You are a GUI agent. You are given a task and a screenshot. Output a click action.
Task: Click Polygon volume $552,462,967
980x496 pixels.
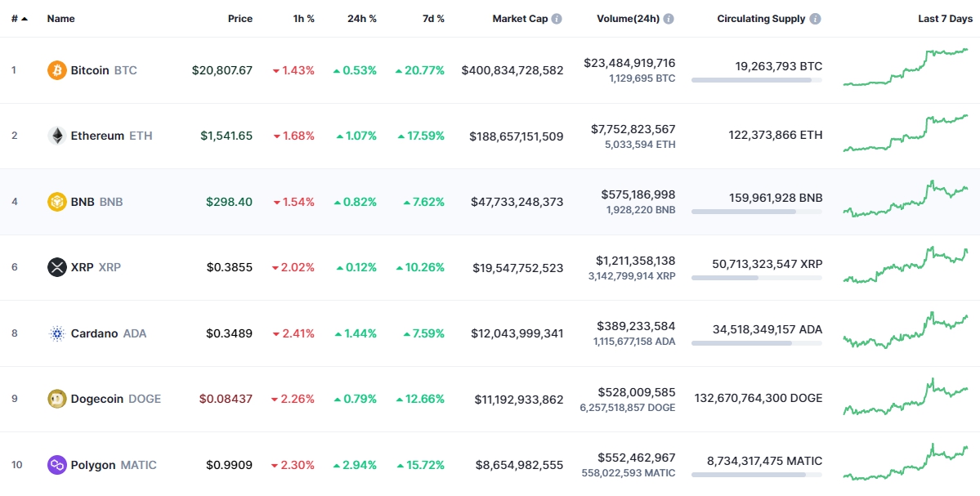point(637,458)
